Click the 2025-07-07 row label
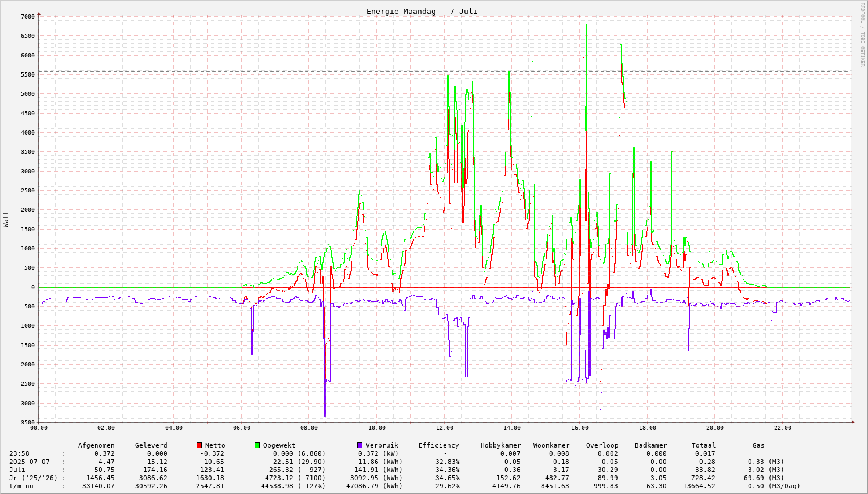The height and width of the screenshot is (494, 868). point(29,462)
